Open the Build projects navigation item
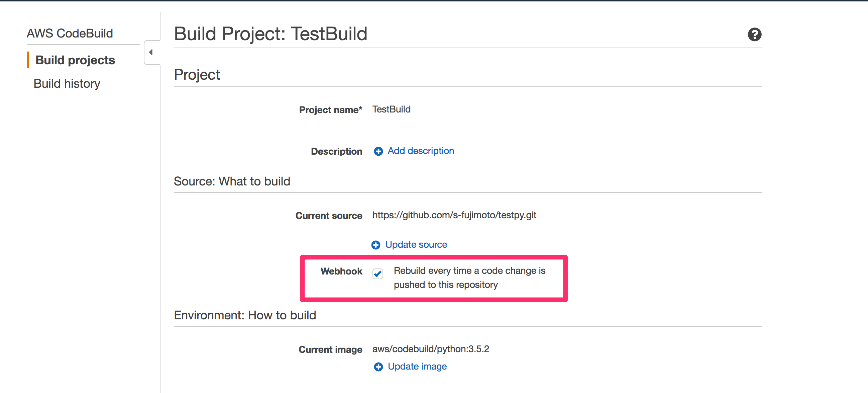Screen dimensions: 868x393 [x=75, y=60]
